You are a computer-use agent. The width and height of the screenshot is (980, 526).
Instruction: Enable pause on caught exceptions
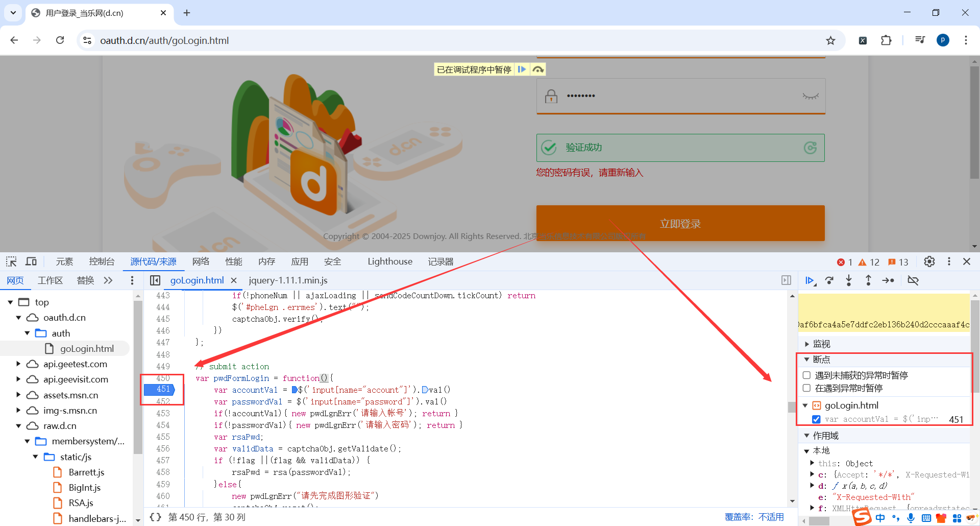(806, 388)
